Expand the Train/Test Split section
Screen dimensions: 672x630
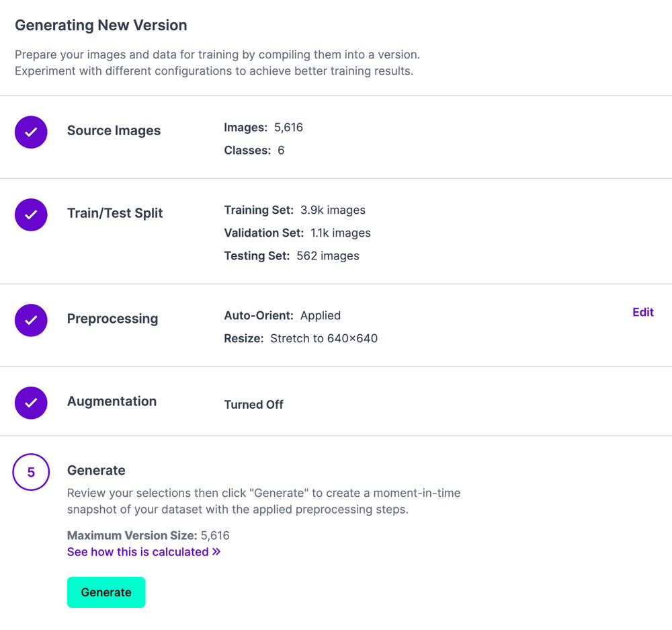point(115,212)
